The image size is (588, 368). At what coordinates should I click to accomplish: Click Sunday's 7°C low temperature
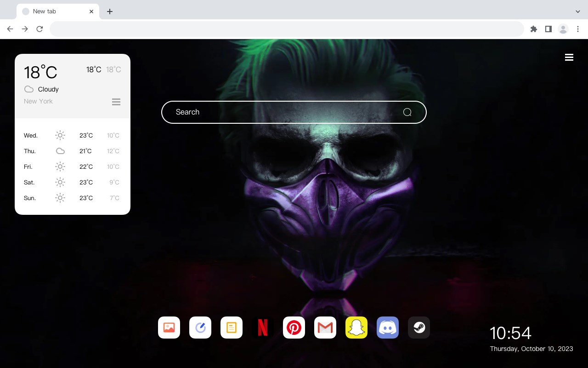tap(114, 198)
